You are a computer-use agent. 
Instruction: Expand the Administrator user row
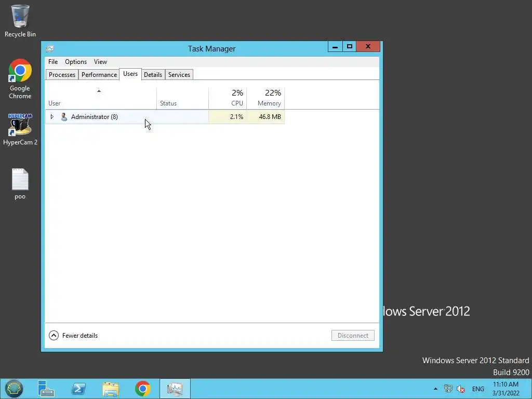coord(52,117)
